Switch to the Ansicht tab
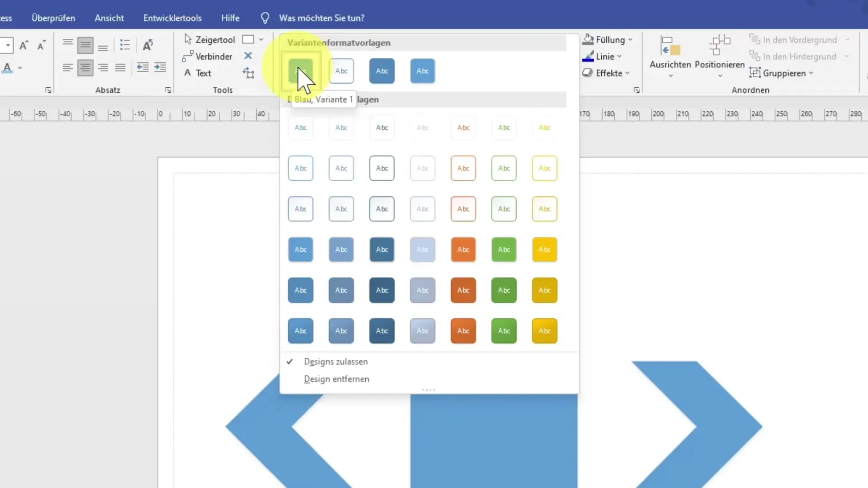The image size is (868, 488). pos(109,18)
